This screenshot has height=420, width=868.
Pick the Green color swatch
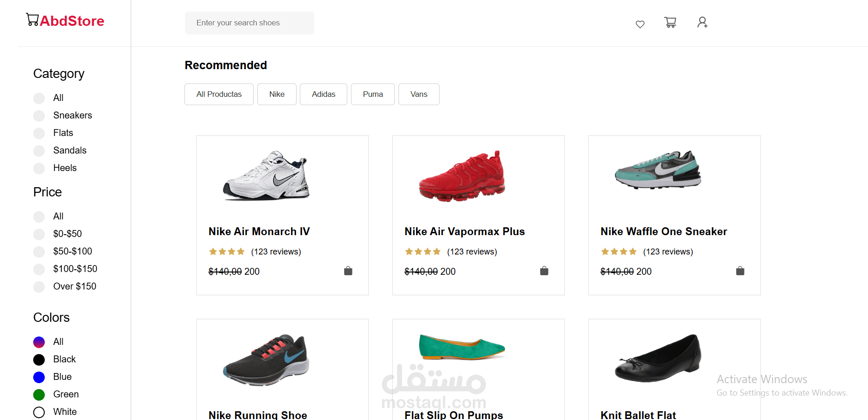(x=39, y=395)
